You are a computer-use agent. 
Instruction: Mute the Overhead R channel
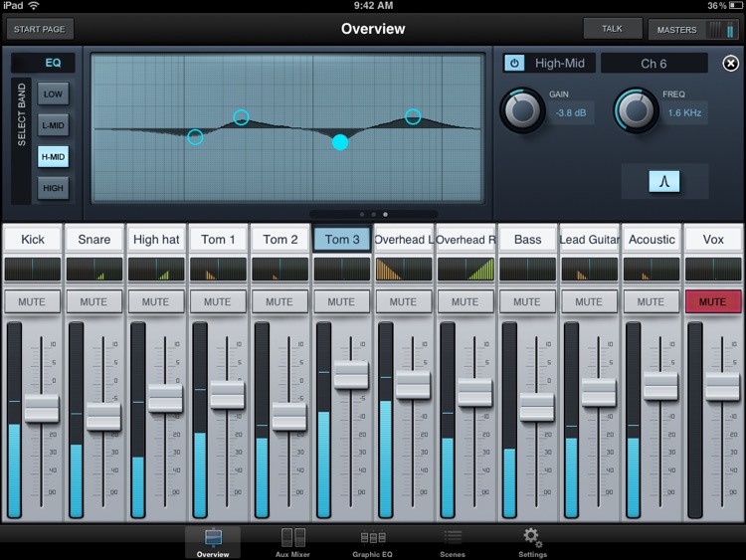point(465,301)
